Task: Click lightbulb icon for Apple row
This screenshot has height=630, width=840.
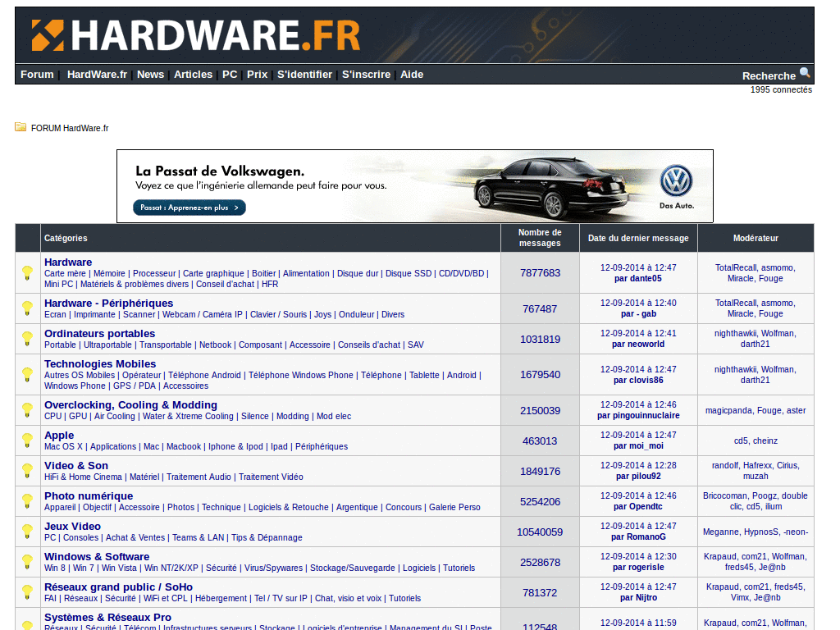Action: click(x=27, y=441)
